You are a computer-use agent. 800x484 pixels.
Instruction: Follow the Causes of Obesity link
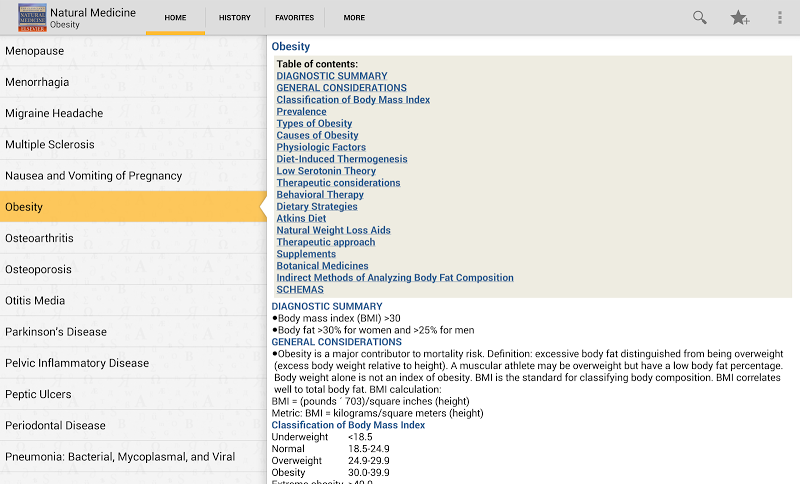pyautogui.click(x=317, y=135)
